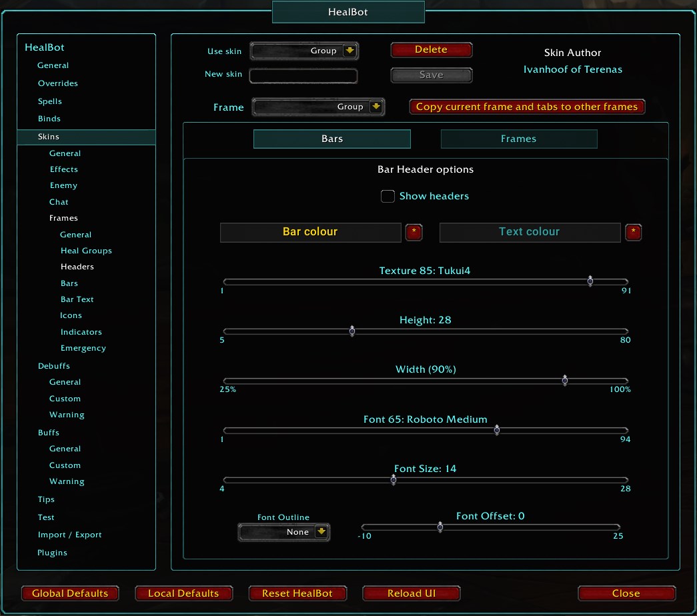Screen dimensions: 697x616
Task: Open the Use skin Group dropdown
Action: coord(304,51)
